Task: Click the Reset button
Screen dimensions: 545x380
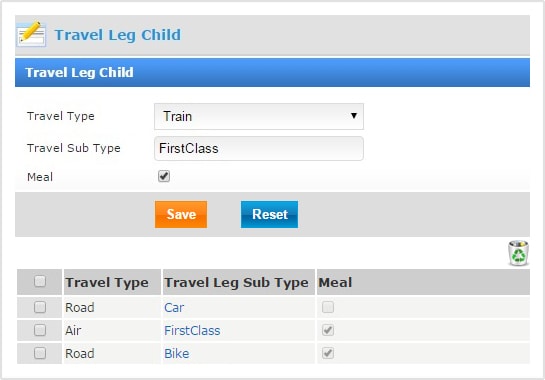Action: 269,215
